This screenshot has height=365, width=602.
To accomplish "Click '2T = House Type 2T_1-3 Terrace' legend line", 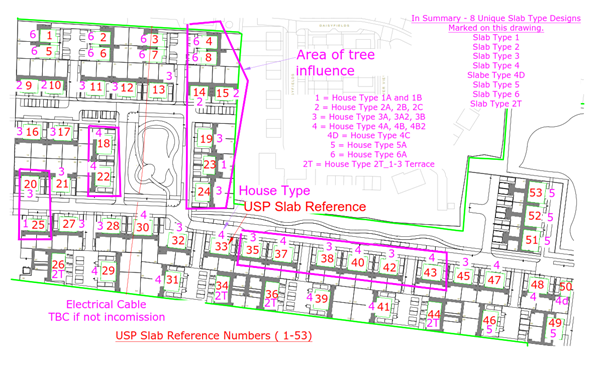I will pyautogui.click(x=369, y=164).
